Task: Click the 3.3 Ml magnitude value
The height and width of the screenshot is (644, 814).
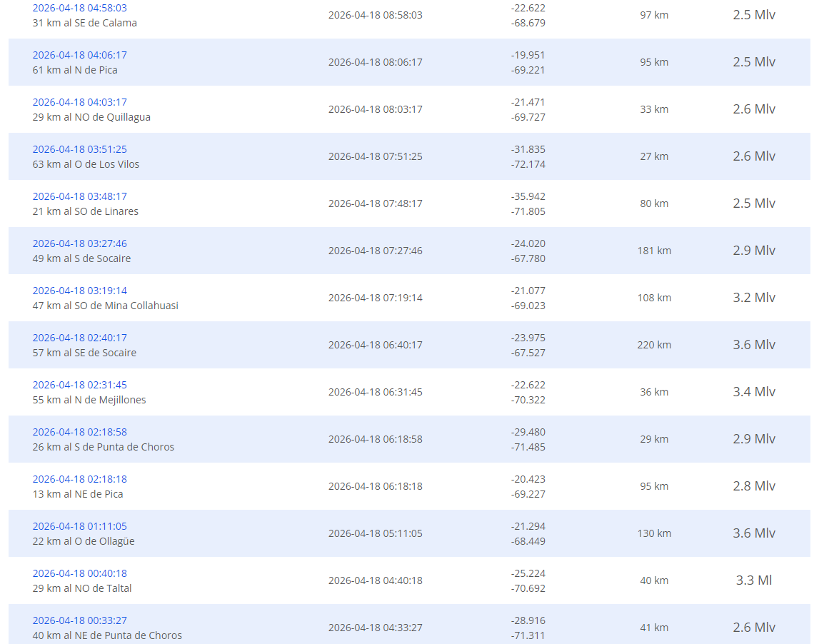Action: coord(753,580)
